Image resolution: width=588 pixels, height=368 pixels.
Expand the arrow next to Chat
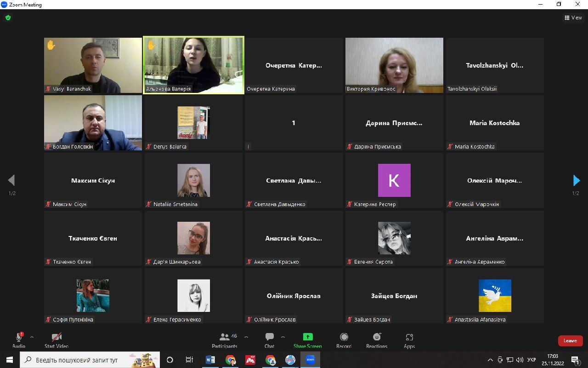tap(283, 337)
